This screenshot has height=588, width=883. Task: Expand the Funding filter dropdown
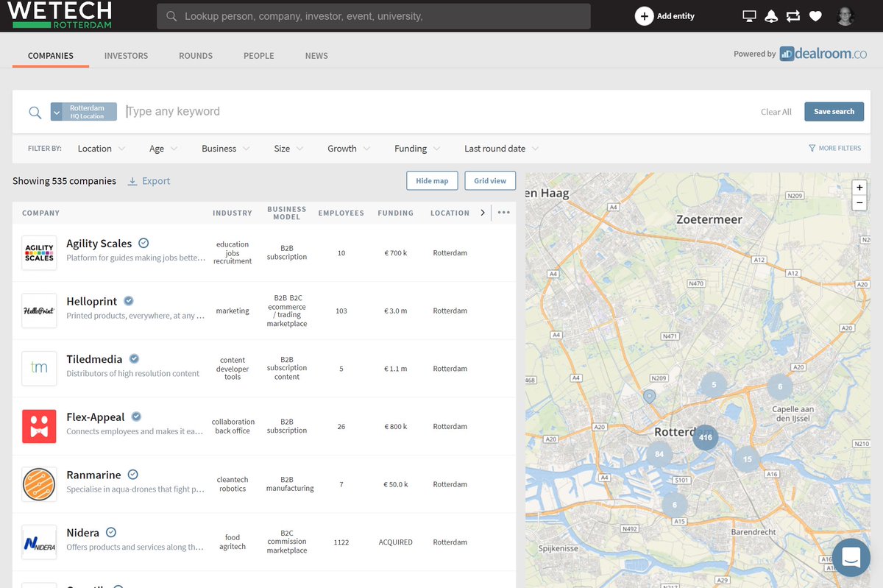[417, 149]
